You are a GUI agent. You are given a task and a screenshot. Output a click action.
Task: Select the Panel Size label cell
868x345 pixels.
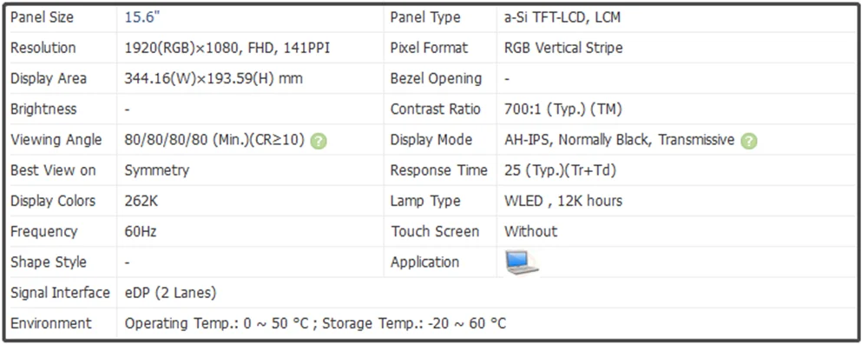(61, 17)
